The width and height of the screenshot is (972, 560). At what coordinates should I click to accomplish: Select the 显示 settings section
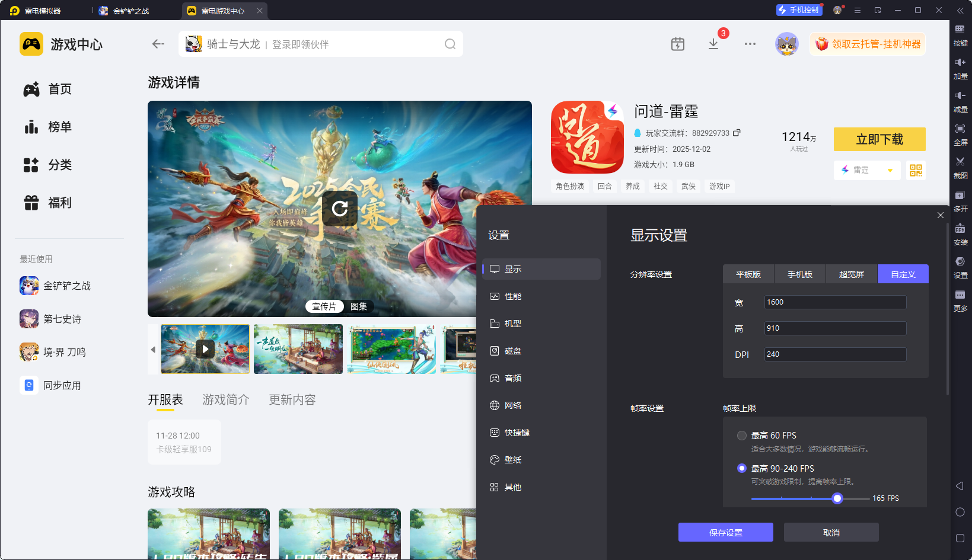tap(541, 269)
